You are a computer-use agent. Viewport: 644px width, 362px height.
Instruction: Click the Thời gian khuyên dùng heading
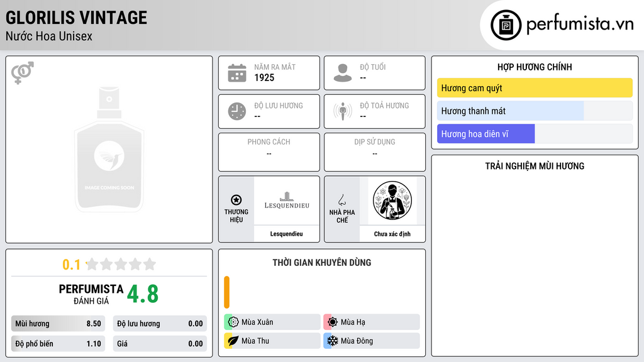(322, 263)
